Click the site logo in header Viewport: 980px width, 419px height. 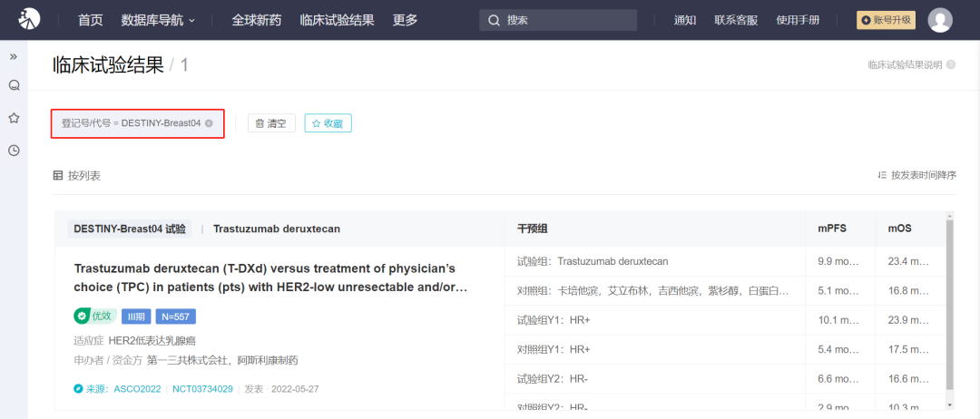click(29, 20)
